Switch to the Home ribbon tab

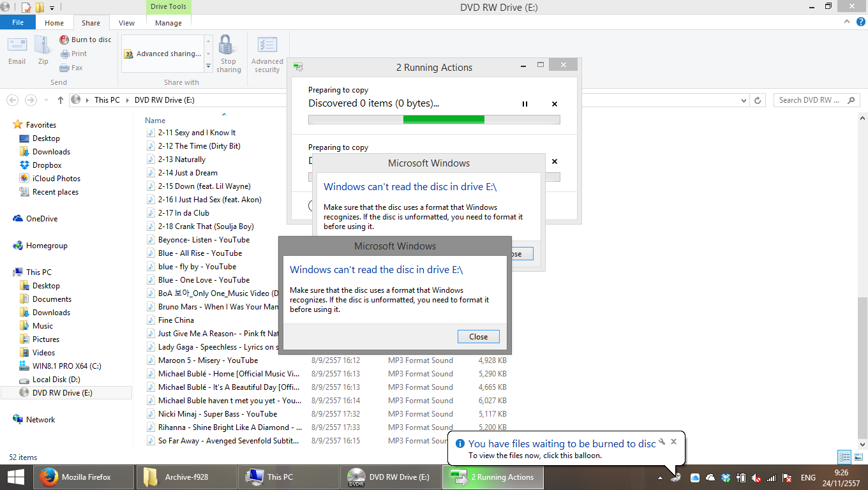[54, 23]
